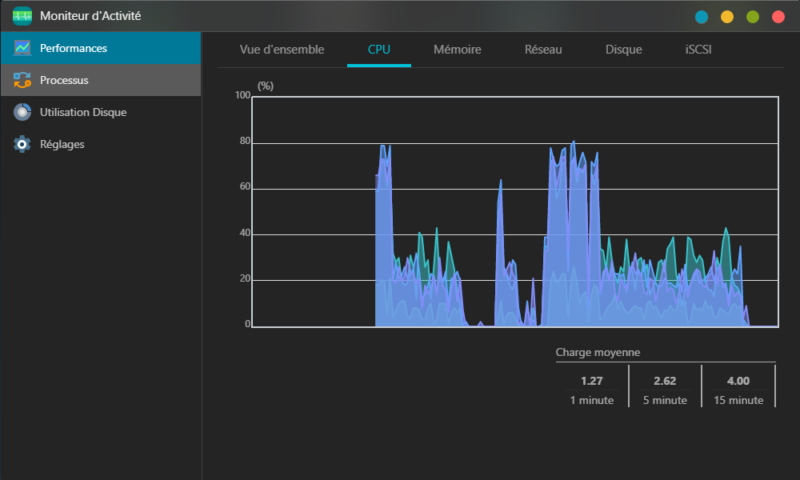Screen dimensions: 800x480
Task: Open Réglages label in the sidebar
Action: [x=62, y=144]
